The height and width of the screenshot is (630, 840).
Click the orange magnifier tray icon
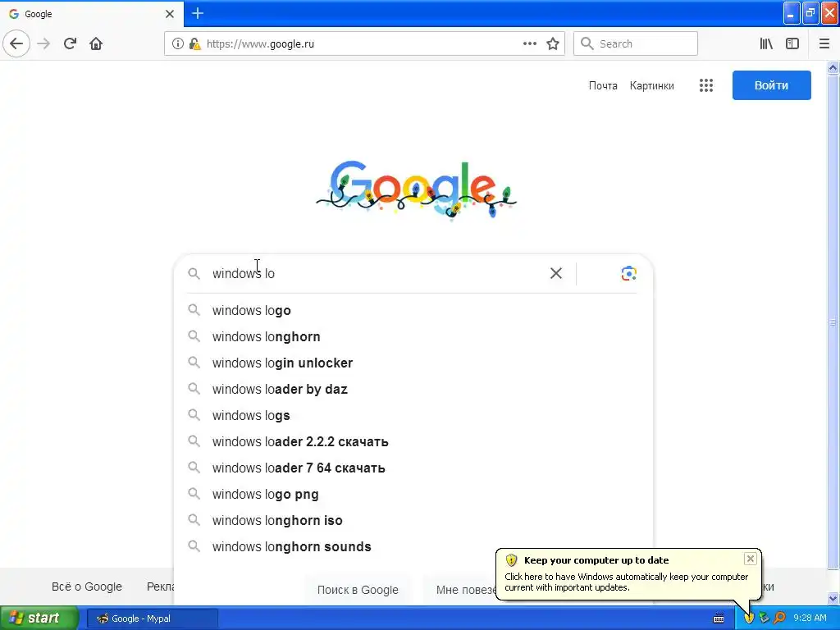coord(780,618)
